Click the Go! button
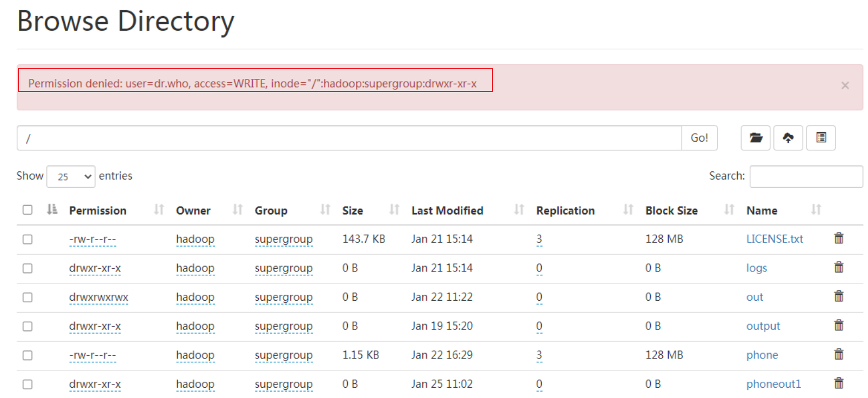Screen dimensions: 868x398 pyautogui.click(x=699, y=138)
